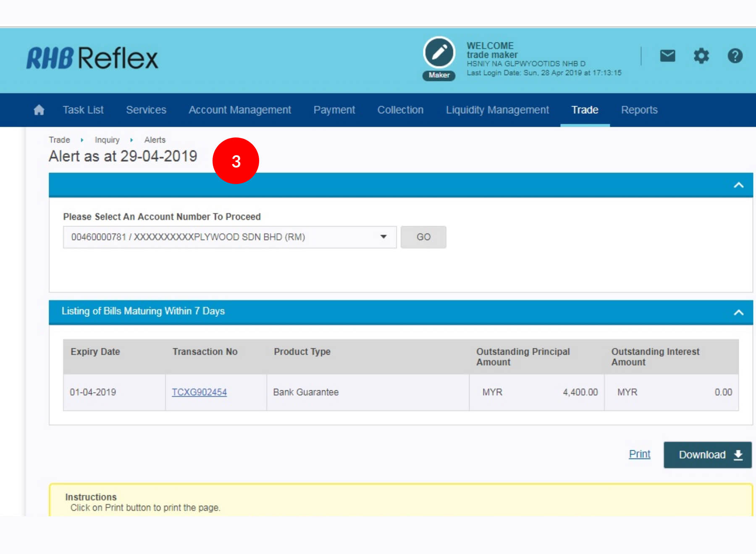Click the Maker pencil profile icon

[439, 53]
